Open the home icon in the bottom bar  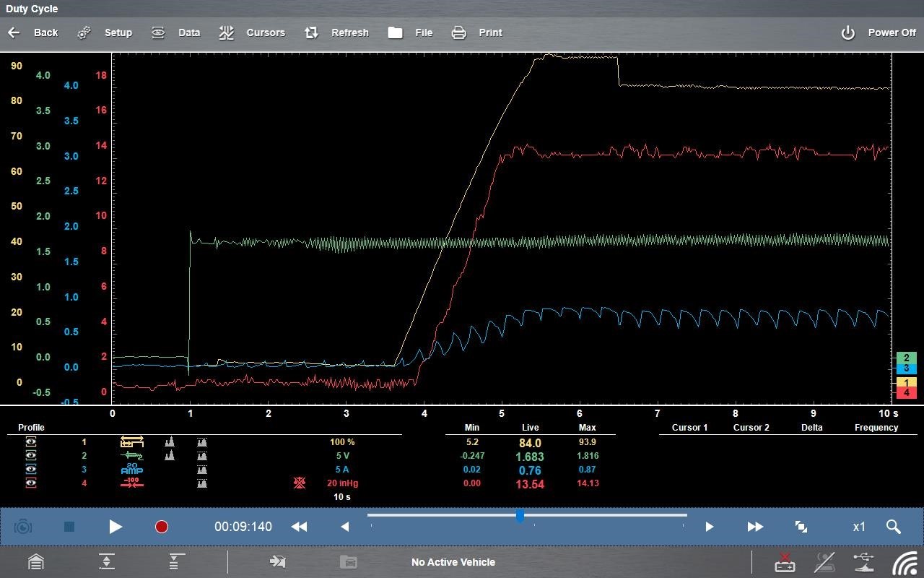coord(35,561)
